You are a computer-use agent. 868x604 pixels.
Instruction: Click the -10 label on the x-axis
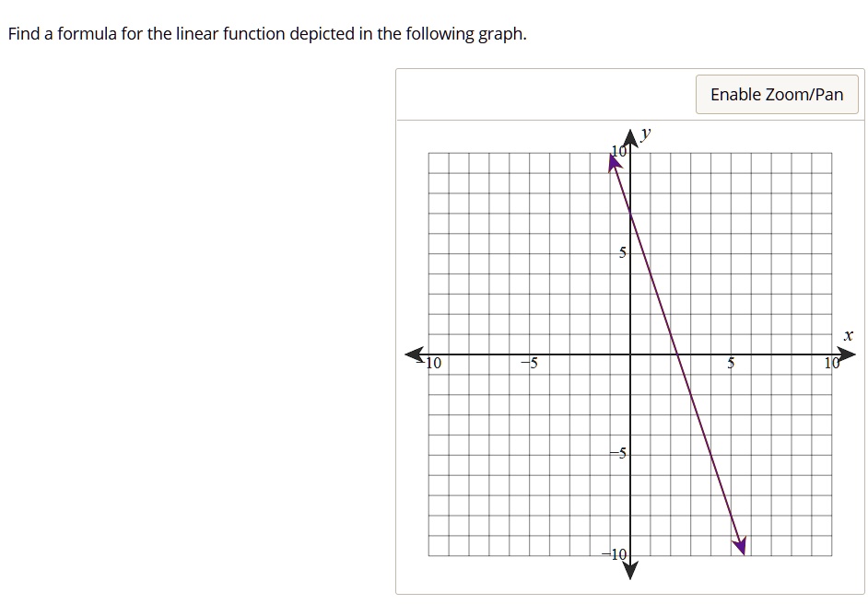tap(429, 364)
